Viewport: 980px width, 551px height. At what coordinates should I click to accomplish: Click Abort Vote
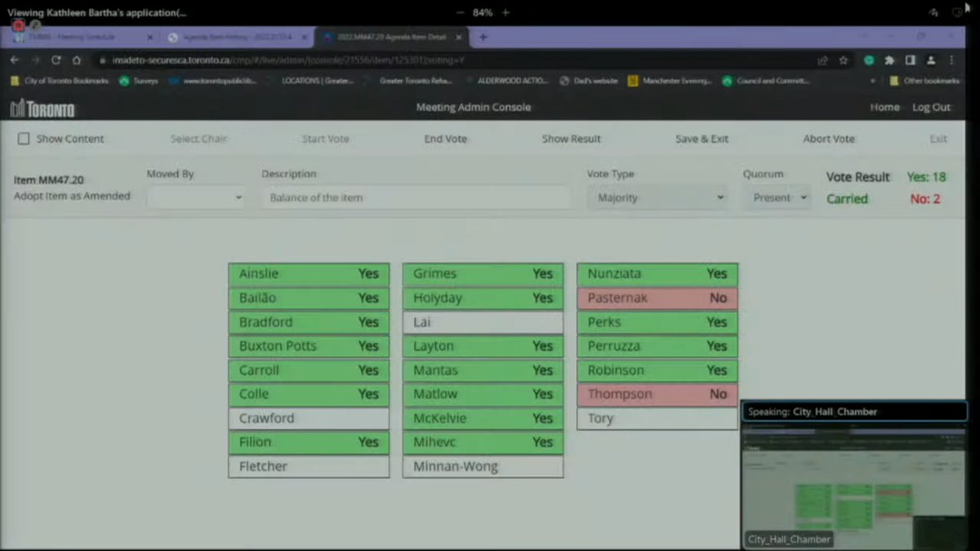[829, 139]
